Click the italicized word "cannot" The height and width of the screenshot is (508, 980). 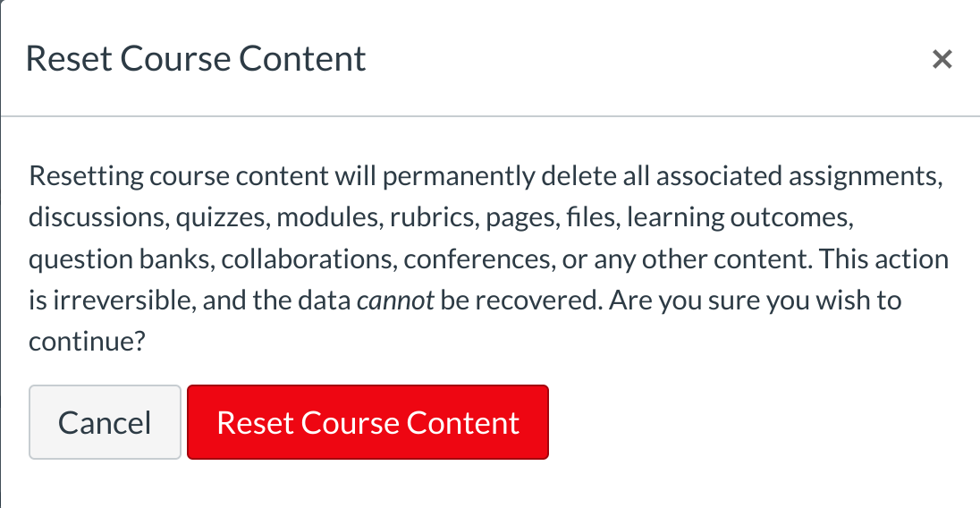click(x=394, y=301)
